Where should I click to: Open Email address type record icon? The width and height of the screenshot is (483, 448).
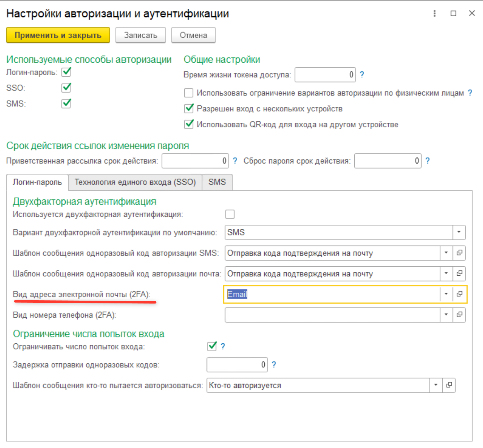coord(459,294)
